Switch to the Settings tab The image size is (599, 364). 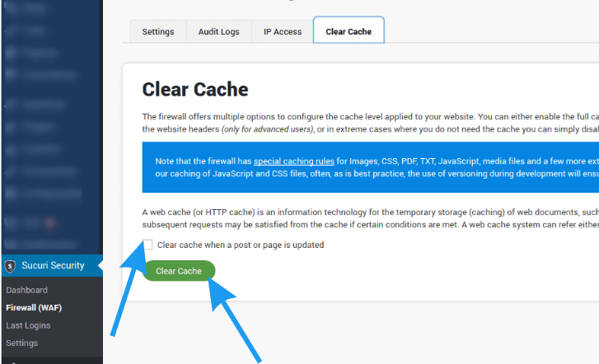[158, 32]
